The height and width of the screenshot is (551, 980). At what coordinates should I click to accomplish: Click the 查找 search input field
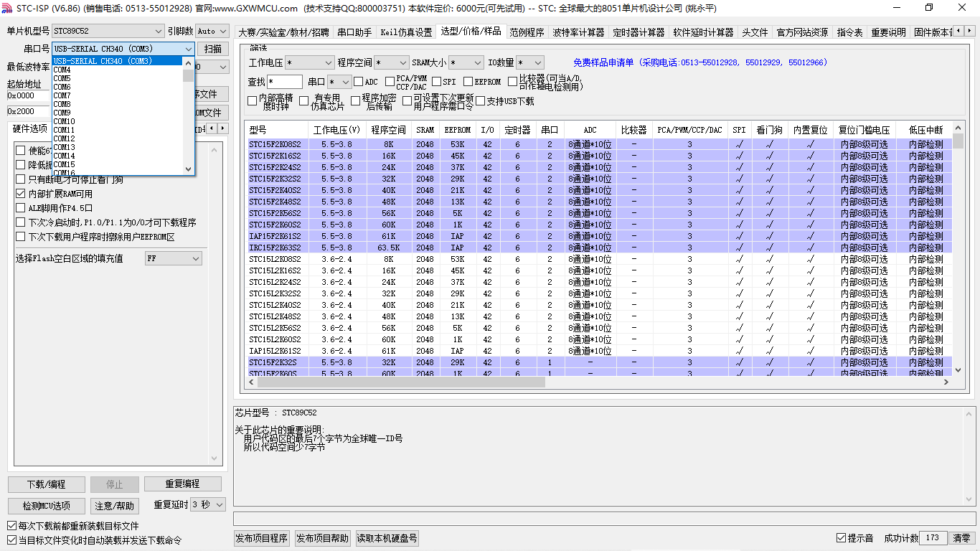point(285,82)
